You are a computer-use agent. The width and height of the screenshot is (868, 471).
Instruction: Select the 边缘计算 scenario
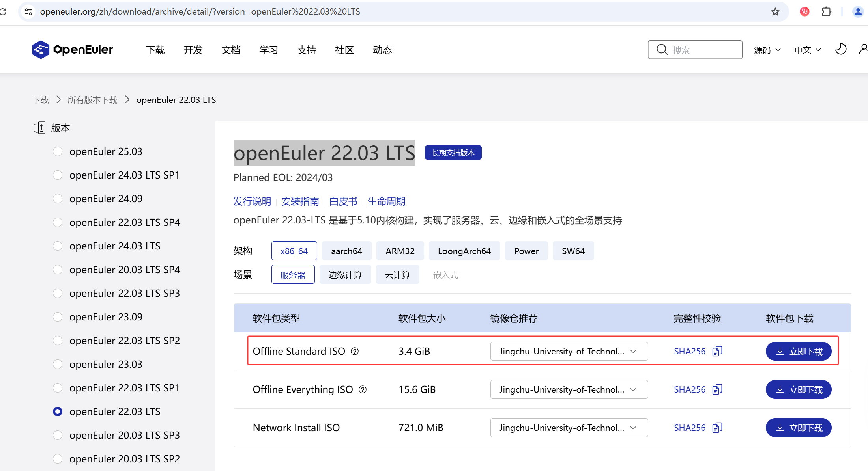(345, 275)
